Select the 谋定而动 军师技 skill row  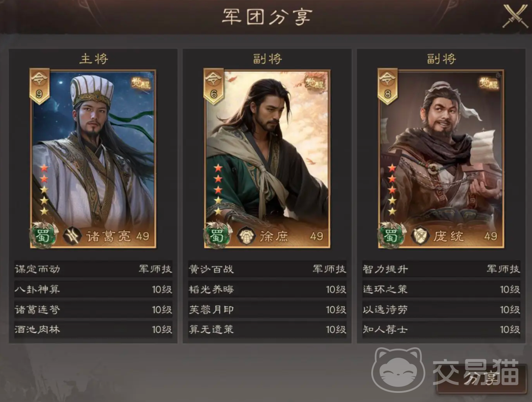(x=93, y=269)
